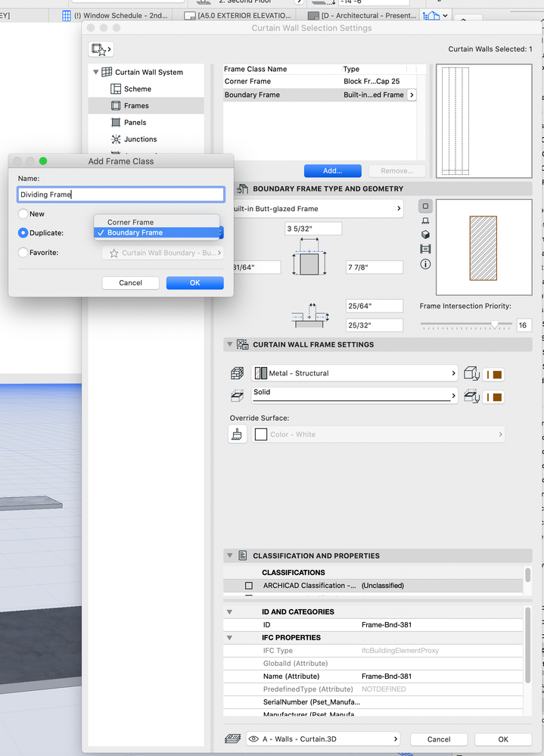Screen dimensions: 544x756
Task: Select the side view preview icon
Action: tap(425, 220)
